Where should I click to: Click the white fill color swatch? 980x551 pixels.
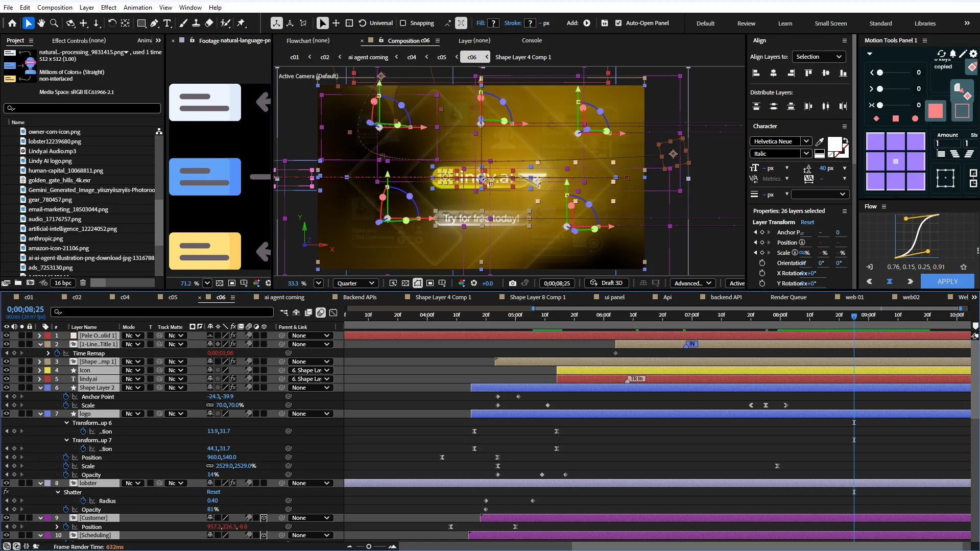834,143
